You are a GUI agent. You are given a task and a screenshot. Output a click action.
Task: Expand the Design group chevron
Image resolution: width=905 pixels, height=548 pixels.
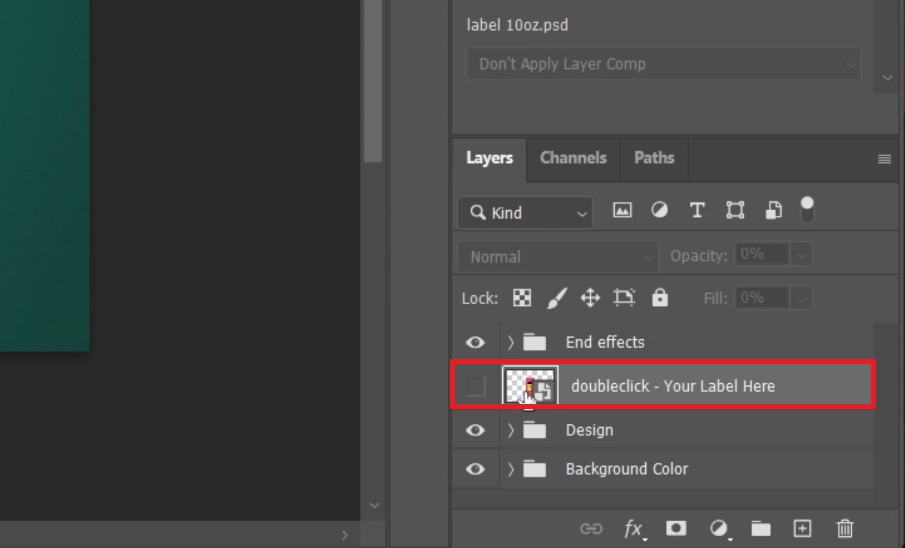[x=510, y=430]
